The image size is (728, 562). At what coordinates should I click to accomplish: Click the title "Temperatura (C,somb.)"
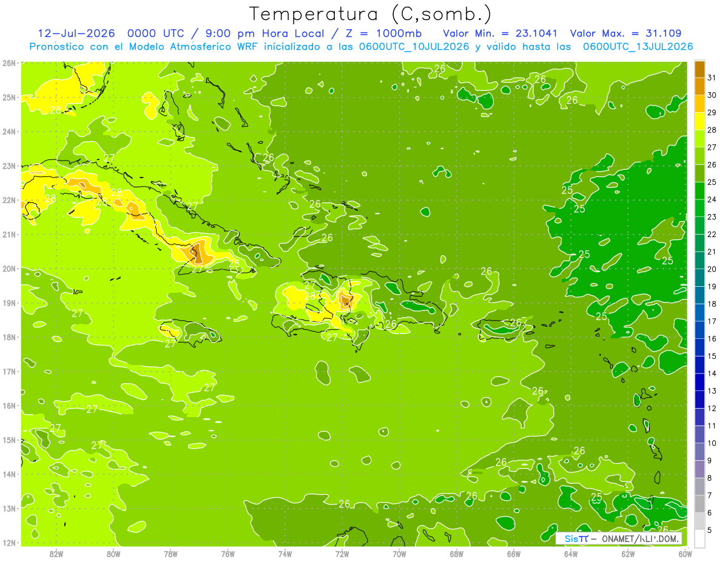pyautogui.click(x=371, y=15)
